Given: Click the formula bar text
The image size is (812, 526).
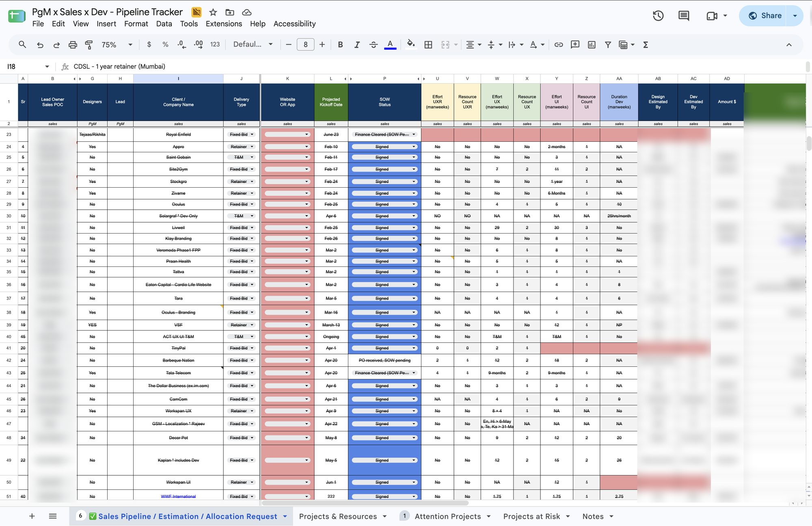Looking at the screenshot, I should pos(119,67).
